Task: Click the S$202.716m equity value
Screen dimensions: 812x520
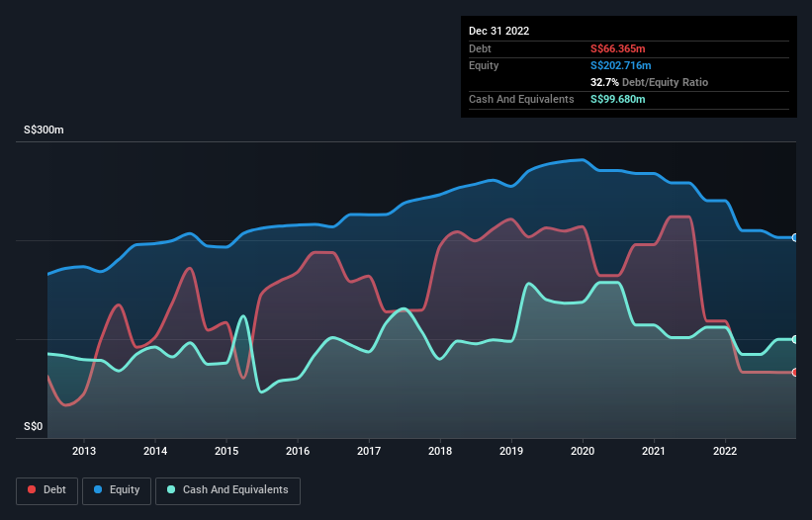Action: click(x=620, y=65)
